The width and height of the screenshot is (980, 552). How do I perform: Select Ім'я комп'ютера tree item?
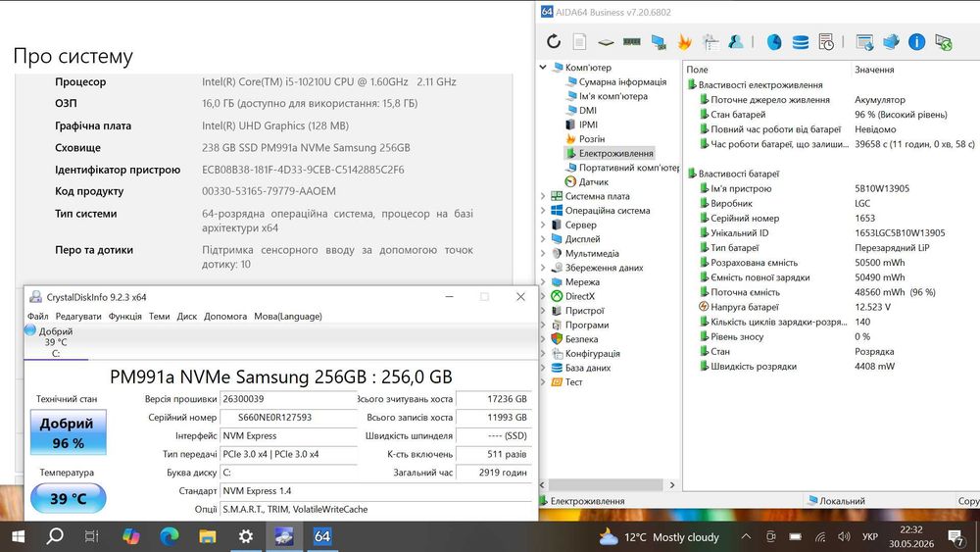(x=613, y=96)
